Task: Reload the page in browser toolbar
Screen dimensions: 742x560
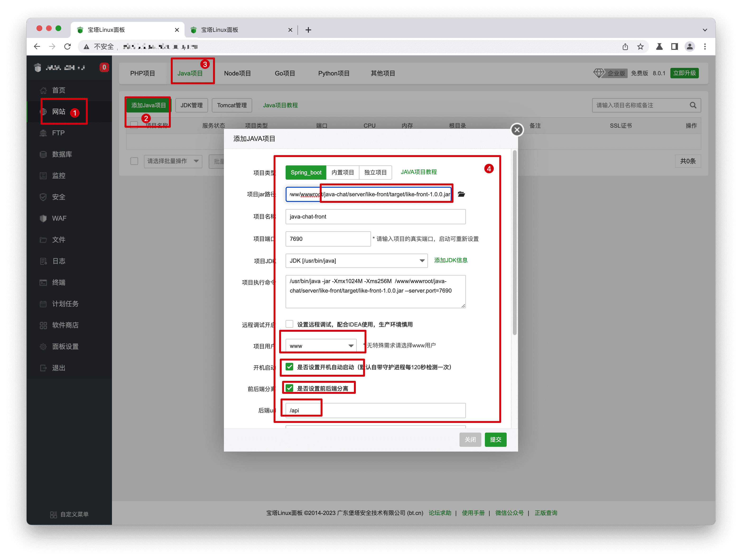Action: tap(67, 47)
